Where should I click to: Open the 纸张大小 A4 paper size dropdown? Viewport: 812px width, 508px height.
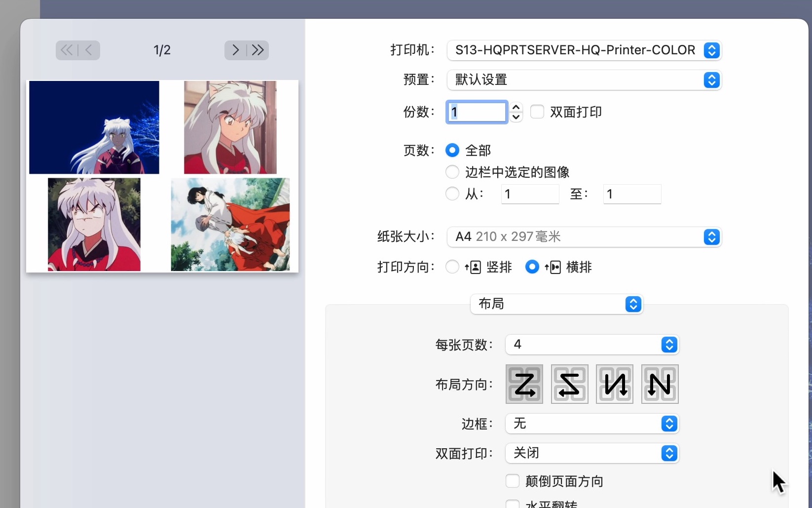coord(584,237)
